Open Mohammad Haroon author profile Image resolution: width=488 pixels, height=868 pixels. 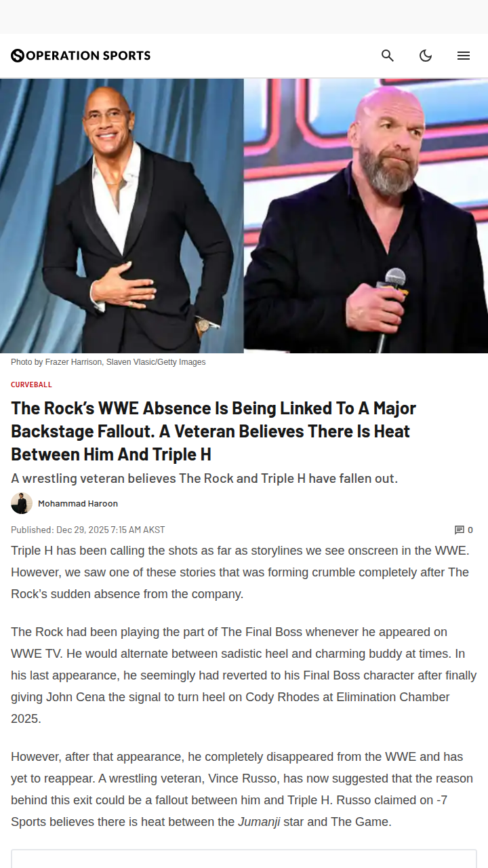[x=78, y=503]
